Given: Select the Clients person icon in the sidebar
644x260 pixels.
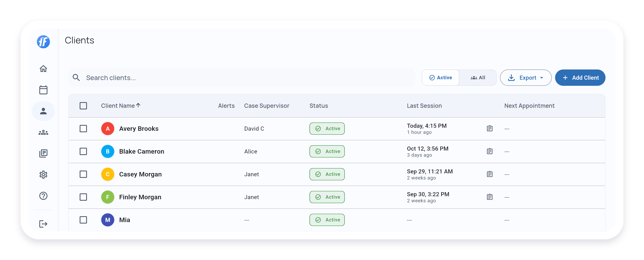Looking at the screenshot, I should (43, 111).
